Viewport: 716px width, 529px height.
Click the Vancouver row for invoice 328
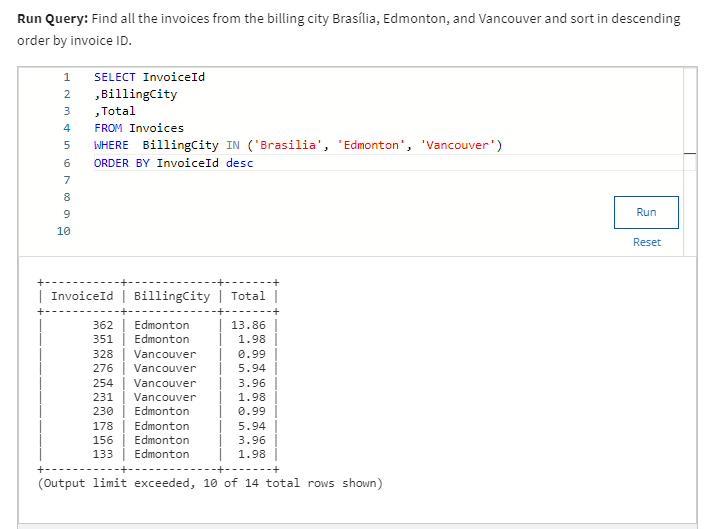165,354
